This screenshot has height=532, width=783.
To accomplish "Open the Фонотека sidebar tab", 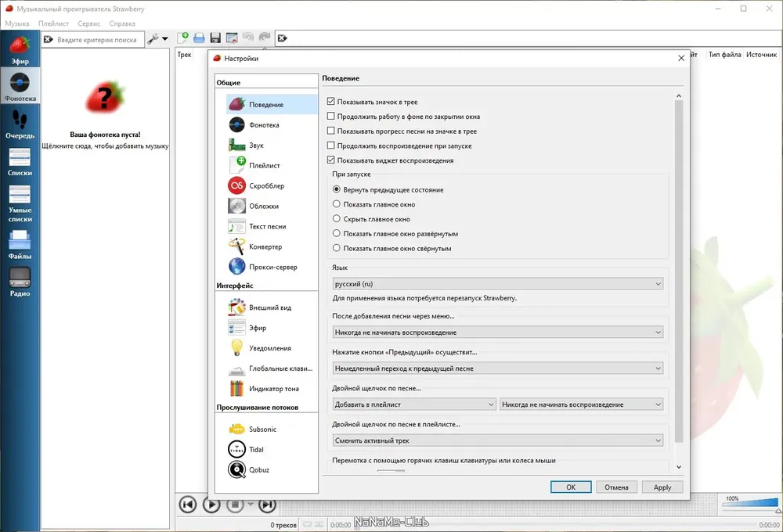I will coord(20,86).
